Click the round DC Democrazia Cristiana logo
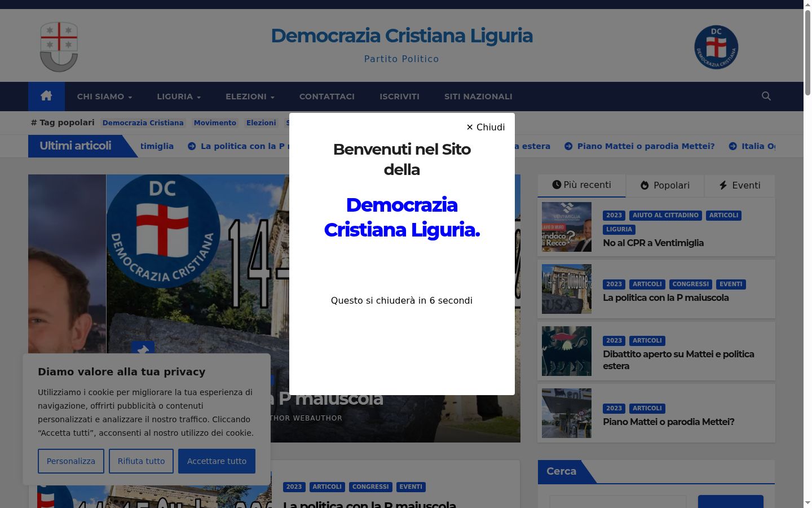 point(716,47)
